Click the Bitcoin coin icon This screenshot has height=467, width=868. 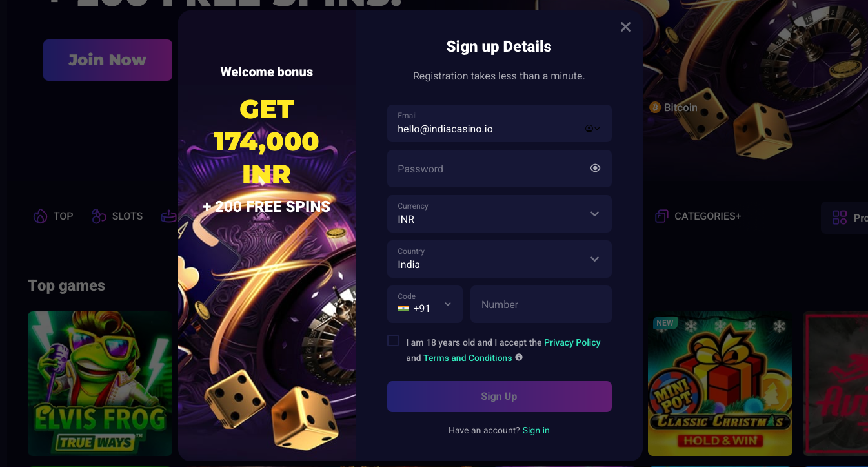[x=655, y=107]
